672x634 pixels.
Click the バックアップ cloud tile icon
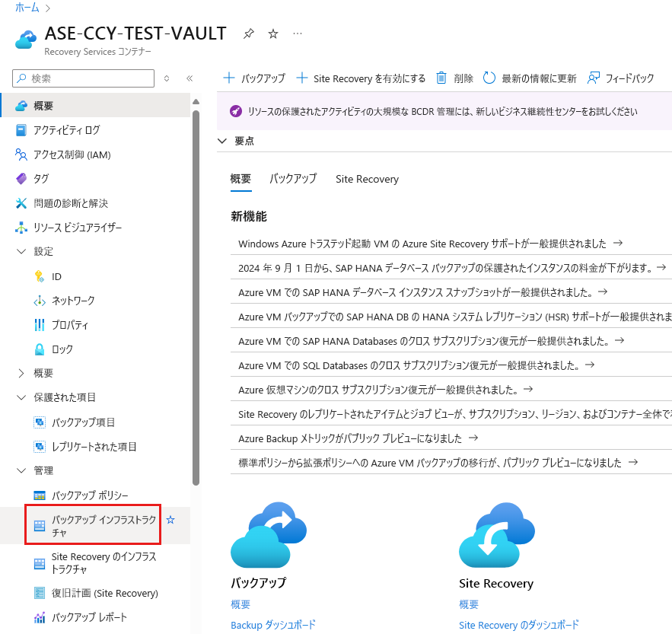click(x=269, y=535)
